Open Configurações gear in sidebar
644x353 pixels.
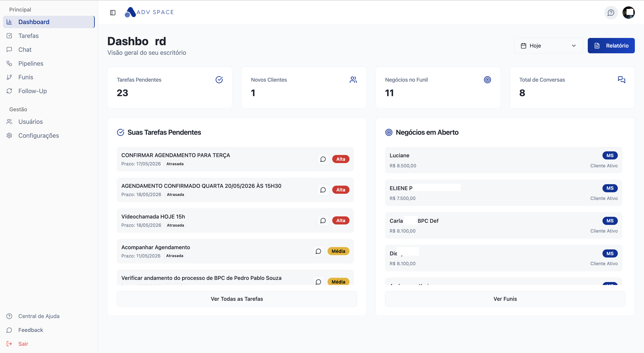[x=9, y=135]
